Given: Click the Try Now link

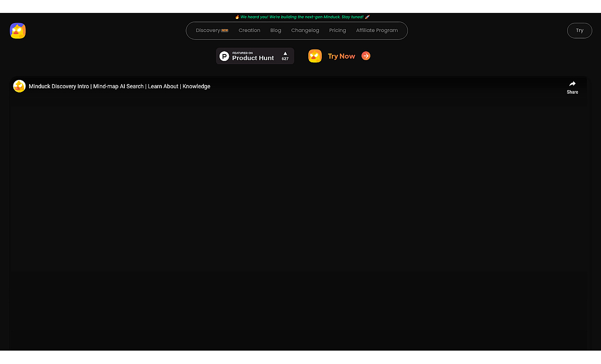Looking at the screenshot, I should coord(342,56).
